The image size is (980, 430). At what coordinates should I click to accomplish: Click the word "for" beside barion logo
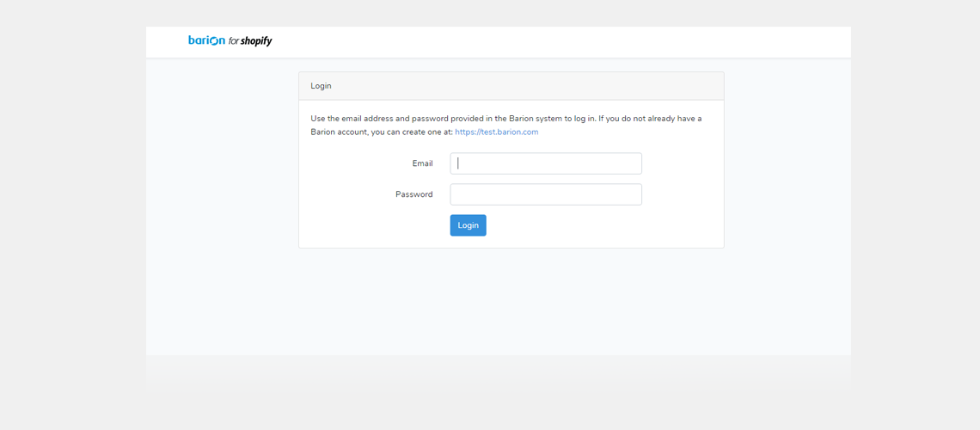point(233,41)
